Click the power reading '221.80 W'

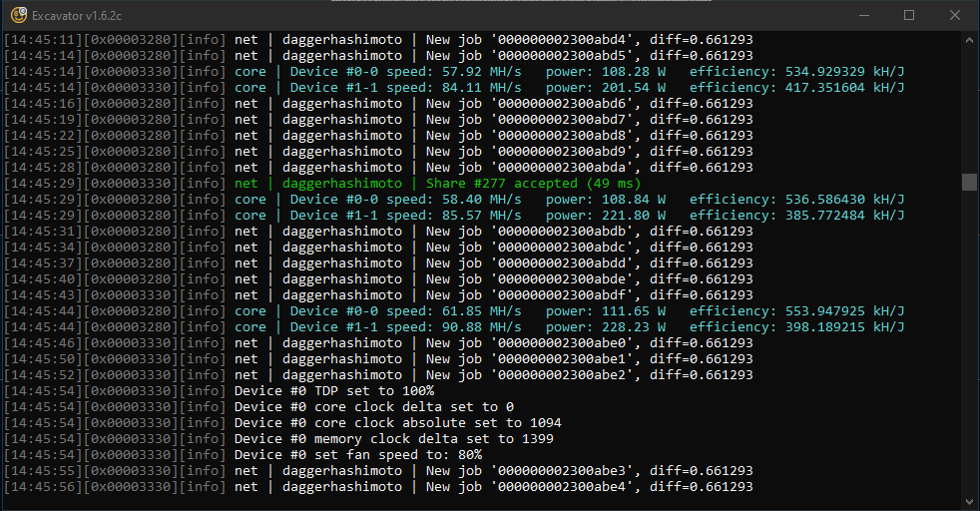click(x=634, y=215)
